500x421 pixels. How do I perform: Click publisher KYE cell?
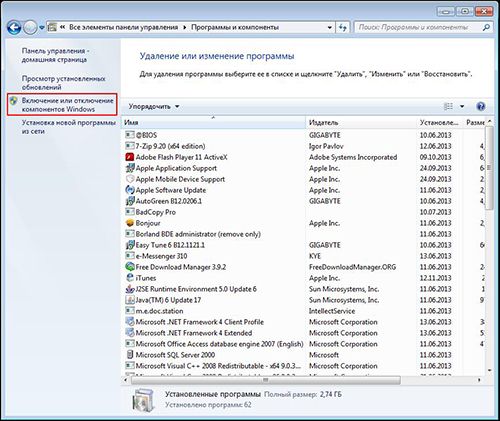point(315,256)
